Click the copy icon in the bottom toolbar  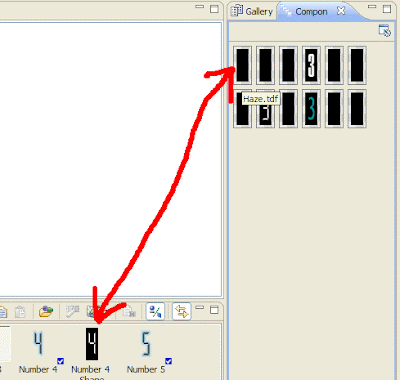click(x=3, y=312)
